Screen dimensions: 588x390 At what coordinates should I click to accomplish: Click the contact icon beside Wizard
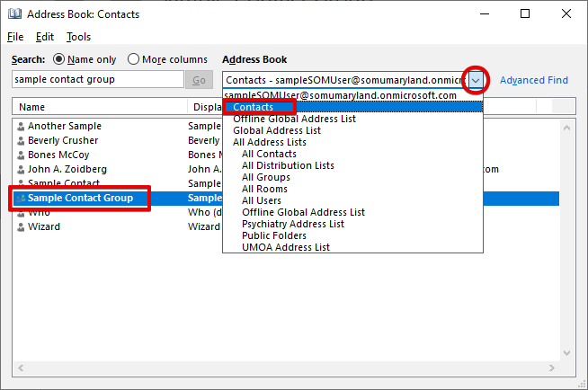pos(21,227)
